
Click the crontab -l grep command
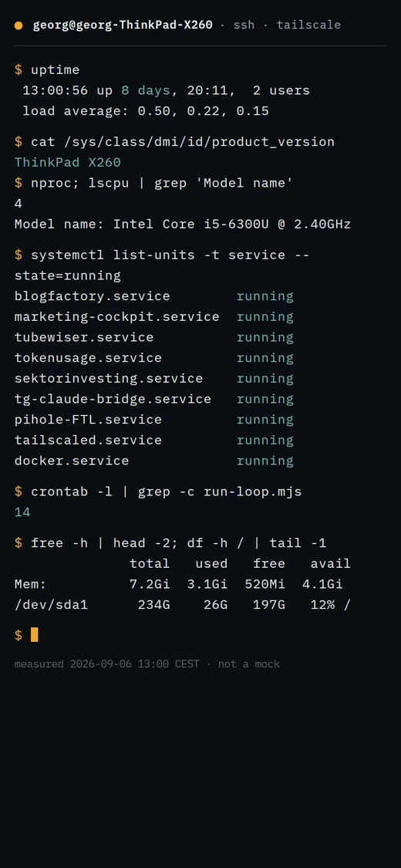tap(166, 491)
